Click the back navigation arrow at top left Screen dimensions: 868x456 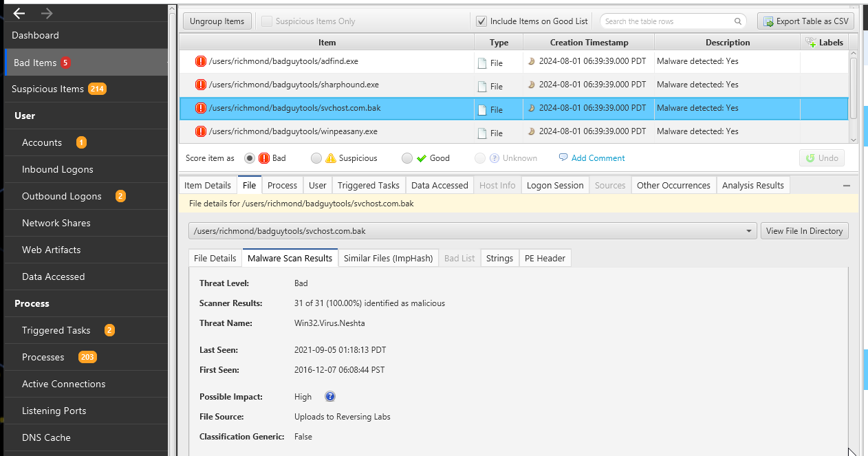(17, 12)
